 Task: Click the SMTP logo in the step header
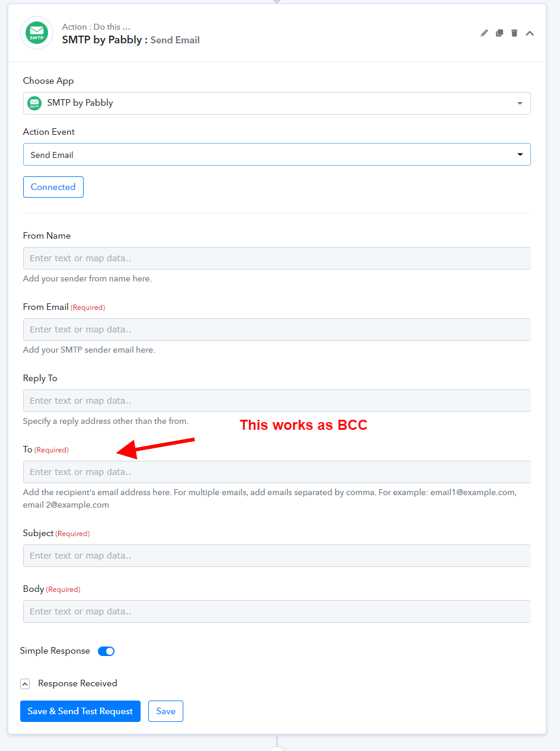click(37, 33)
